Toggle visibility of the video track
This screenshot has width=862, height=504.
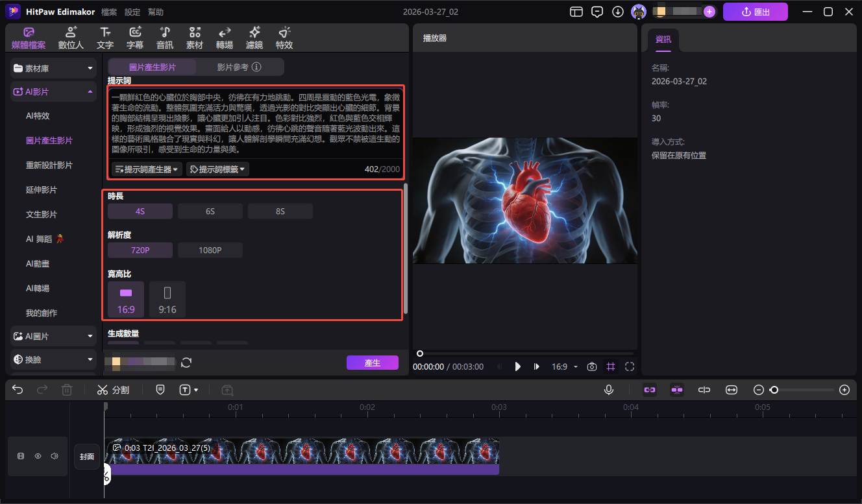[x=38, y=456]
